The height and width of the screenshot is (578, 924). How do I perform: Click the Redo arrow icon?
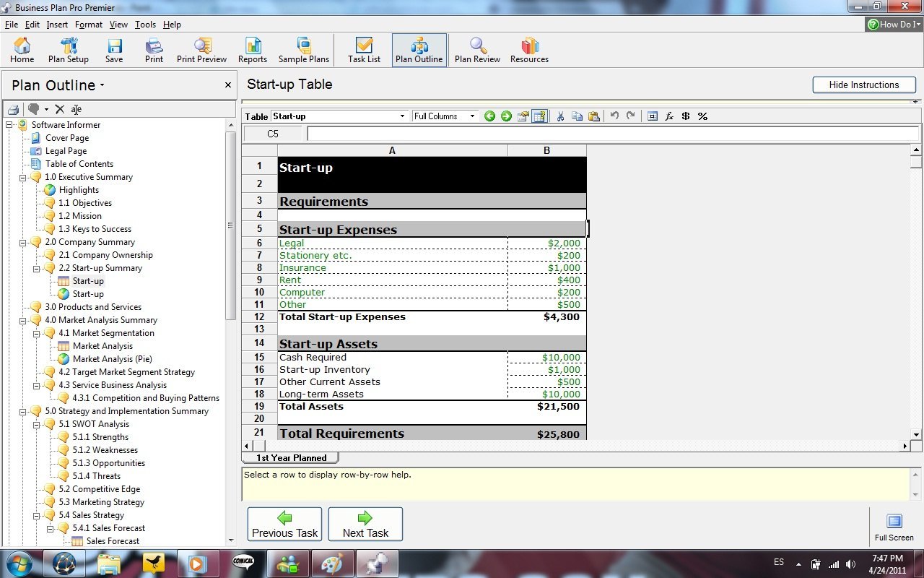(x=630, y=116)
